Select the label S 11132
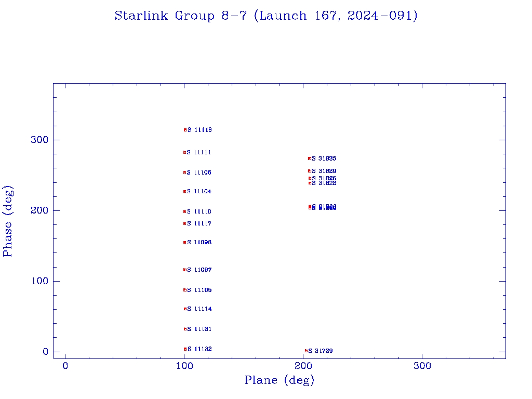This screenshot has height=399, width=532. 199,349
